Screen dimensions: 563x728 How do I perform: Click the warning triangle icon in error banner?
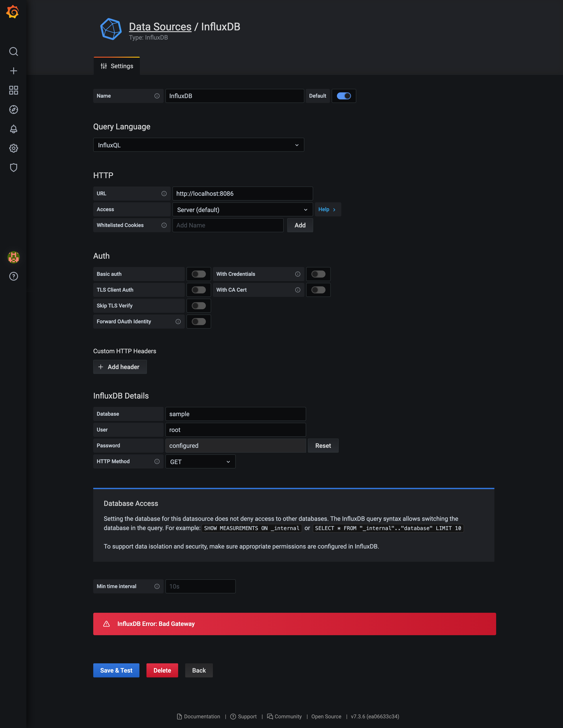point(106,624)
